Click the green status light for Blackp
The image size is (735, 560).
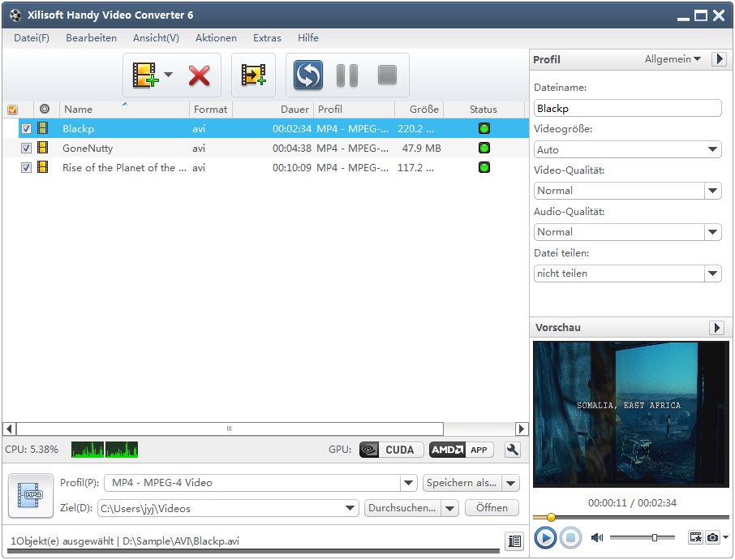pyautogui.click(x=484, y=128)
